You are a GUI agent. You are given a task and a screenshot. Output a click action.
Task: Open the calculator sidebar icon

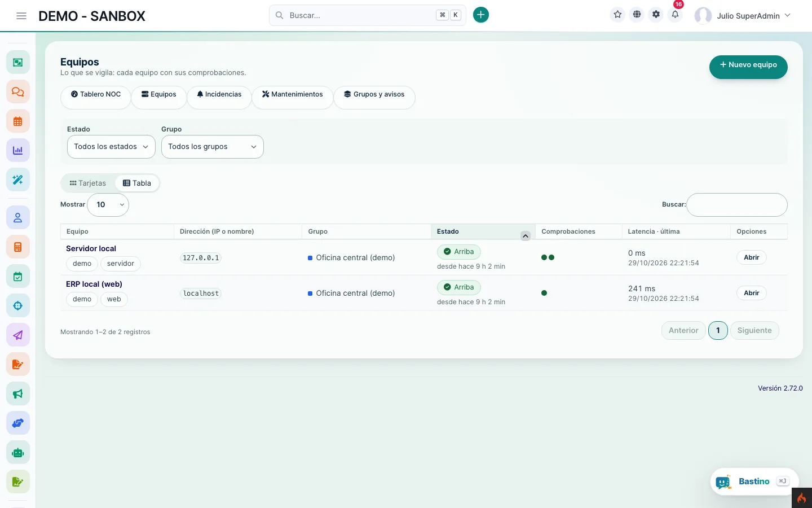[x=18, y=247]
